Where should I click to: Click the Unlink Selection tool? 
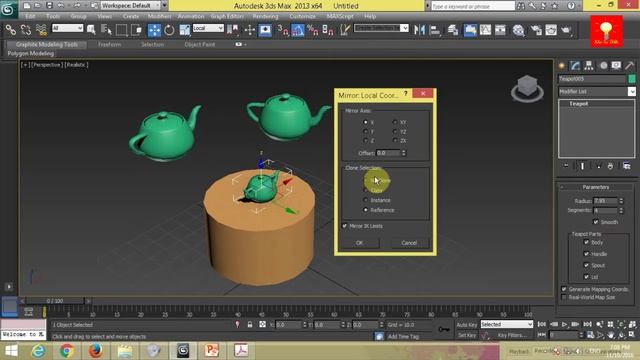tap(26, 30)
